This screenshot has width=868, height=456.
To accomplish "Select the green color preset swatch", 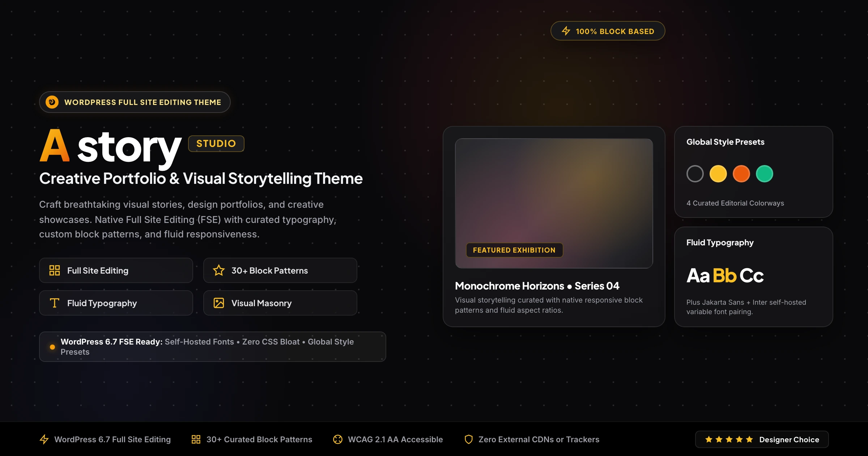I will 765,174.
